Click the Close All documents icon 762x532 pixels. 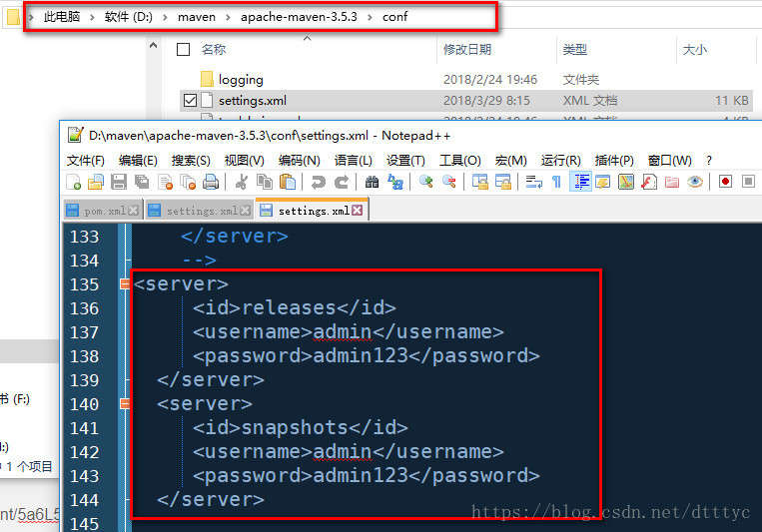click(x=188, y=183)
